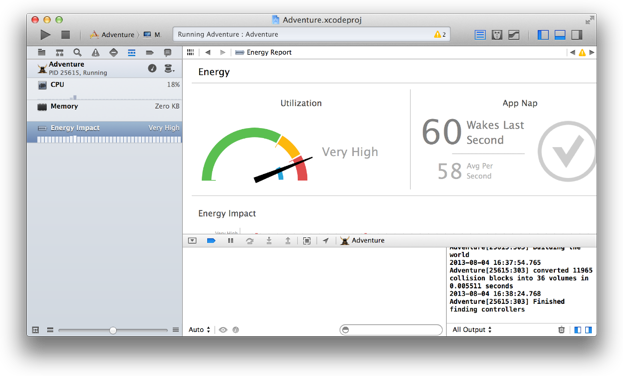Viewport: 623px width, 376px height.
Task: Click the navigator stack-depth slider handle
Action: 113,330
